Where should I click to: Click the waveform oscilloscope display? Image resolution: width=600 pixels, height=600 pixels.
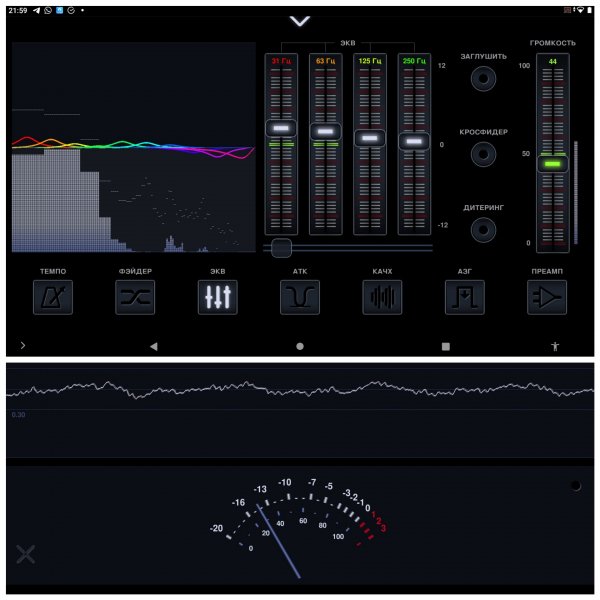click(x=300, y=411)
